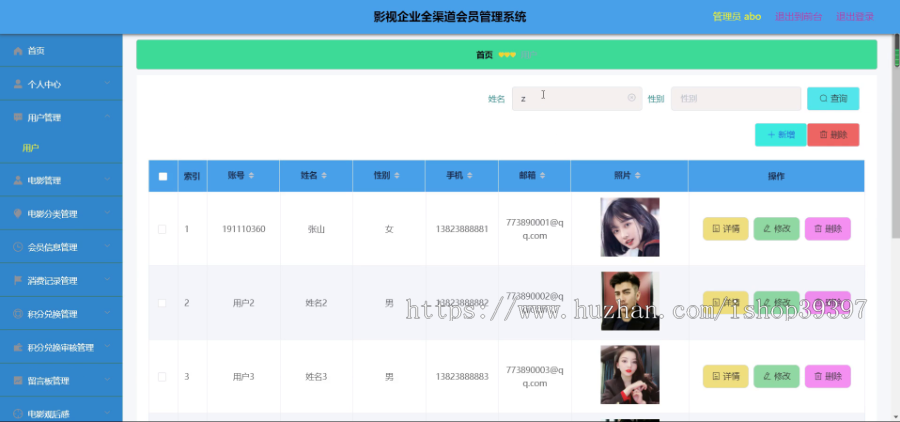Click email cell 773890003@qq.com

pos(535,377)
